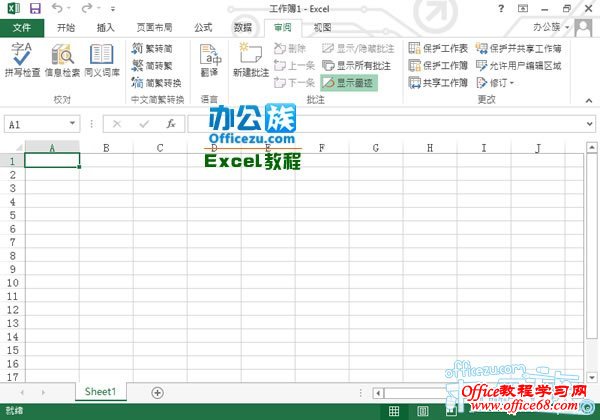Switch to the 页面布局 tab

(155, 28)
